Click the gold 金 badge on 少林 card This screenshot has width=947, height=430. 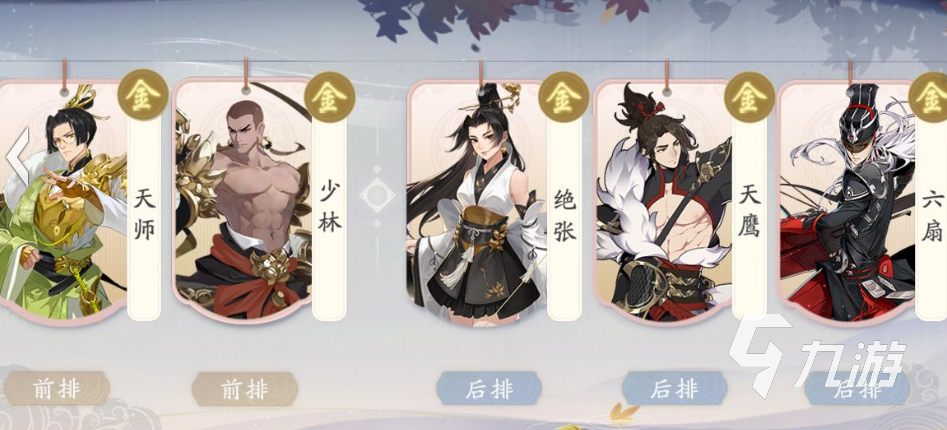tap(329, 97)
